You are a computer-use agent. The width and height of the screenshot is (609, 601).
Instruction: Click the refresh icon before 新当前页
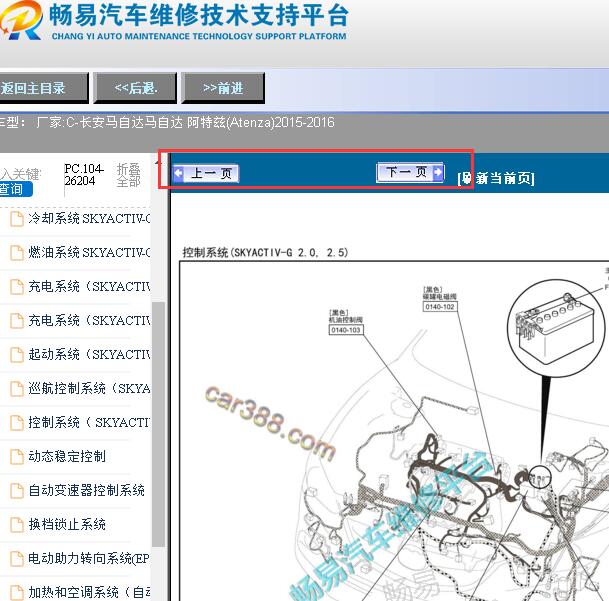(467, 178)
